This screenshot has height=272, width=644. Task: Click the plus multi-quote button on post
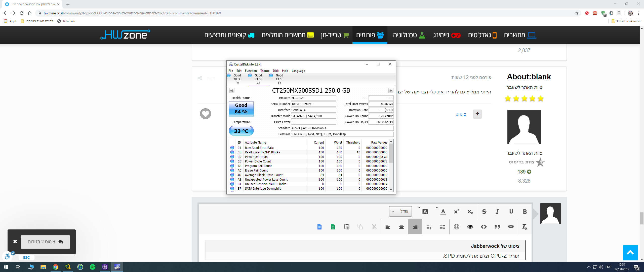(477, 114)
